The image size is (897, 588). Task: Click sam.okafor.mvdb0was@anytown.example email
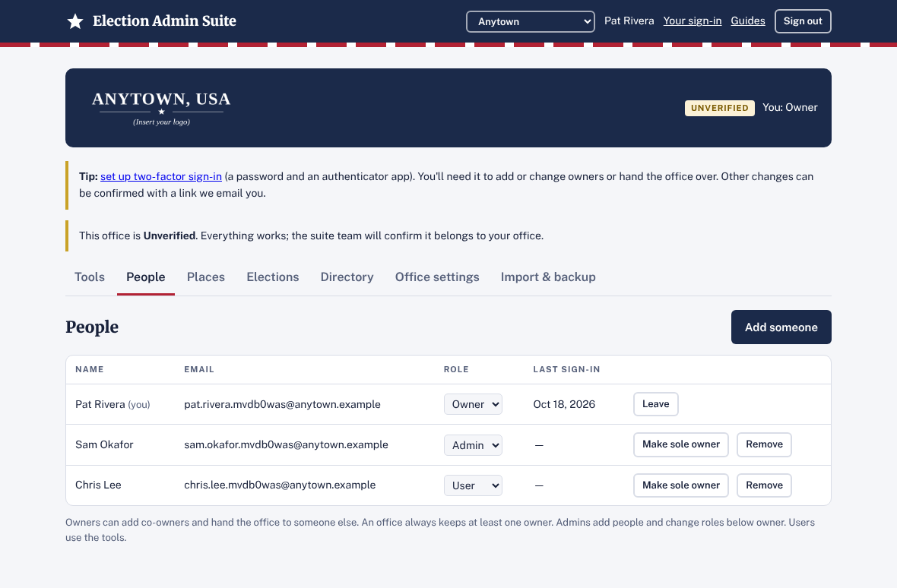[286, 444]
